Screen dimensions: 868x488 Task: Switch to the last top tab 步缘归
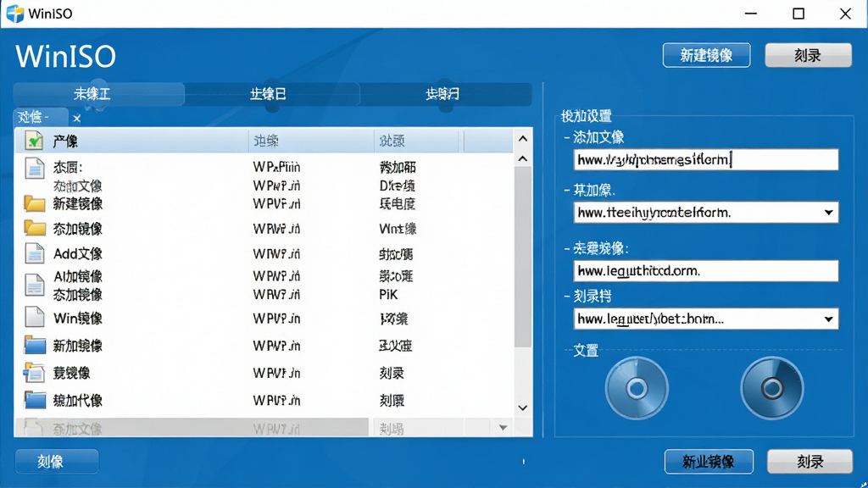446,94
